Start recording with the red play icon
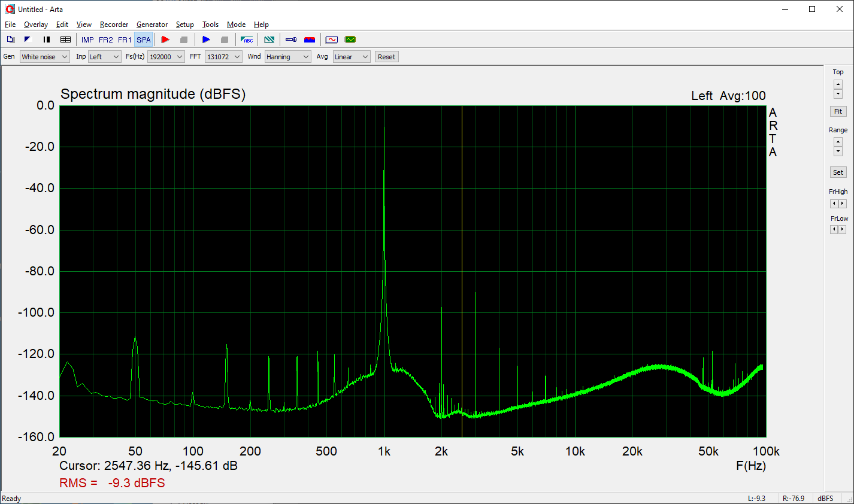Viewport: 854px width, 504px height. click(x=165, y=40)
